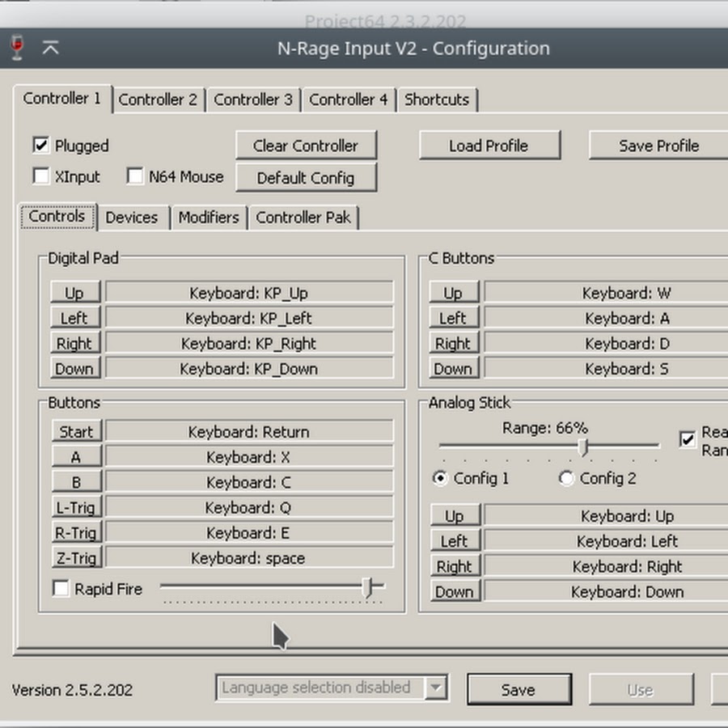
Task: Select the Controls sub-tab
Action: (57, 216)
